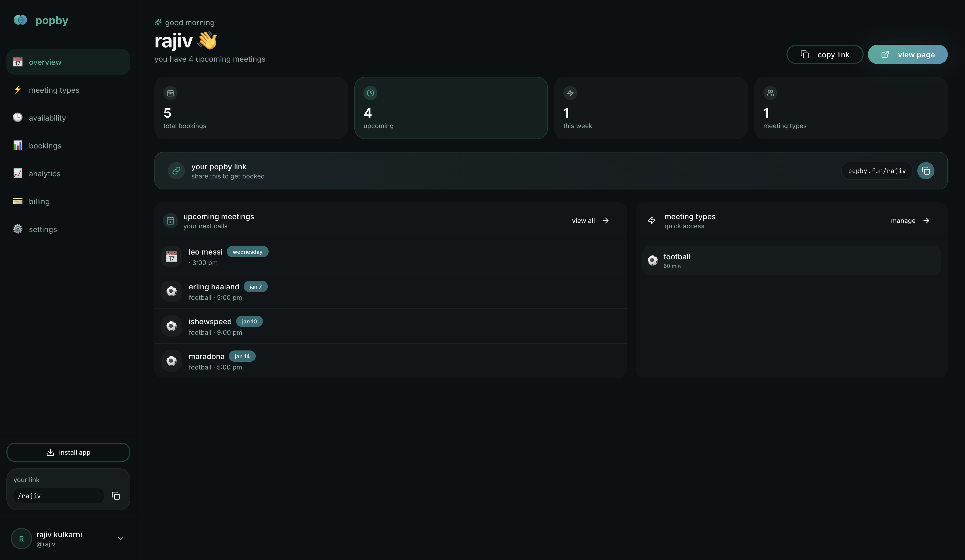Screen dimensions: 965x560
Task: Click the people icon in meeting types card
Action: point(770,93)
